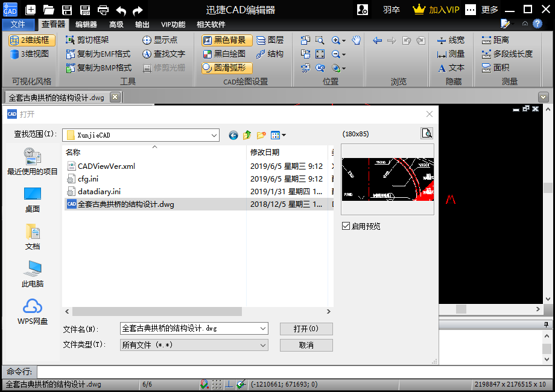Open the zoom out dropdown arrow

pyautogui.click(x=344, y=54)
